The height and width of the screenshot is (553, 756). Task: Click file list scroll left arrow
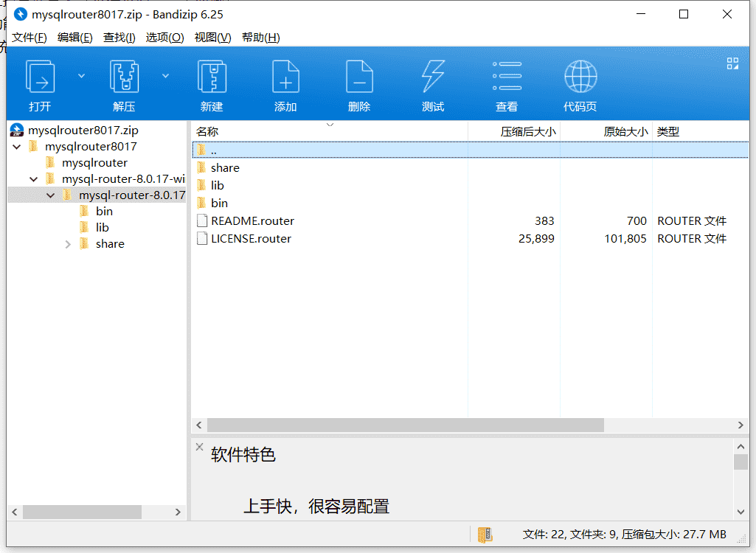point(199,425)
